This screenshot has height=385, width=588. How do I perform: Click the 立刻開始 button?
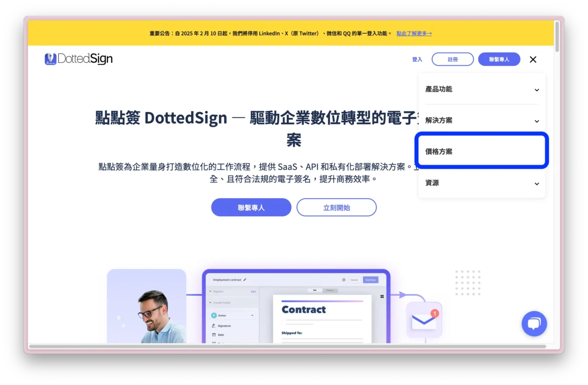coord(336,207)
